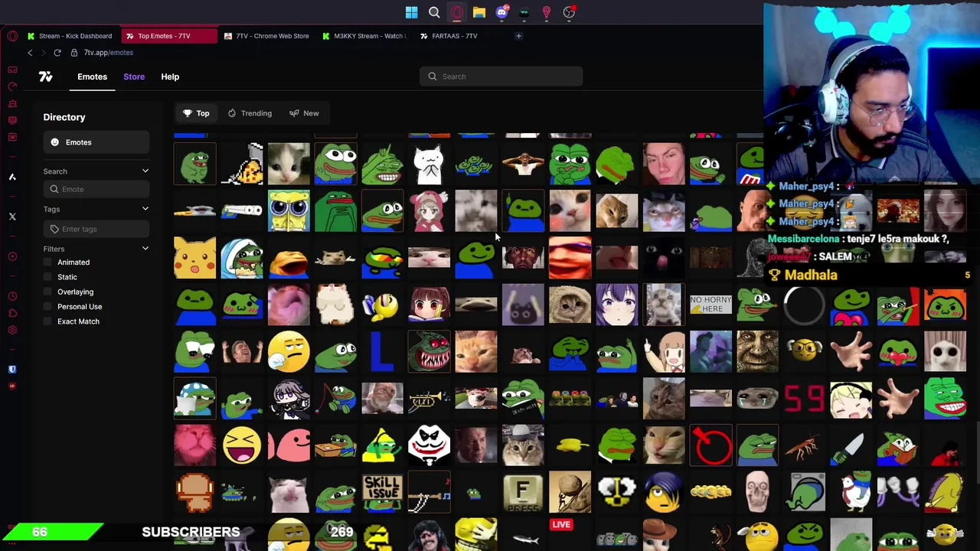Viewport: 980px width, 551px height.
Task: Click the 7TV logo icon
Action: (x=45, y=77)
